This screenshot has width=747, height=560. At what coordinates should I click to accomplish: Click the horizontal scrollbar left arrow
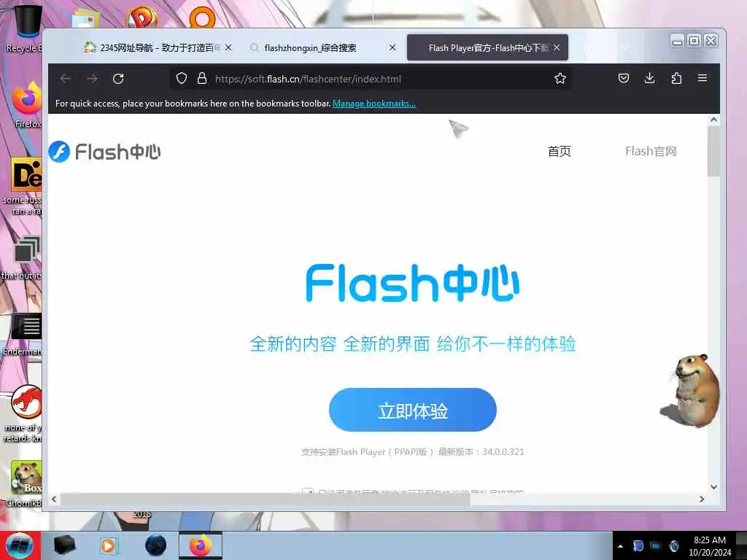click(x=54, y=499)
